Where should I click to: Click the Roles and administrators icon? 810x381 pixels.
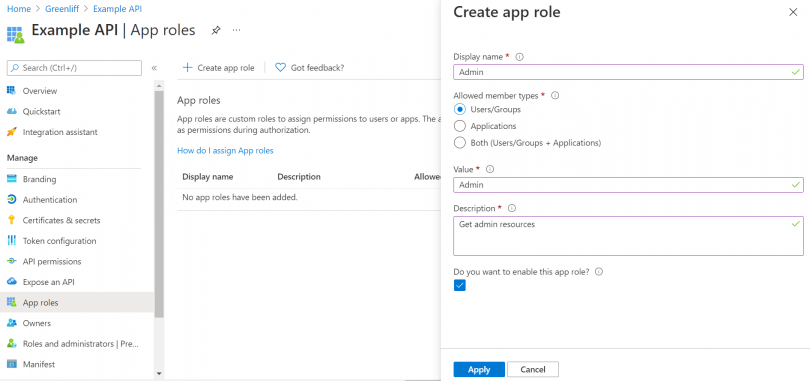tap(11, 344)
